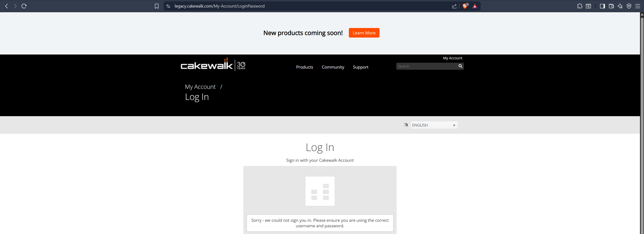Image resolution: width=644 pixels, height=234 pixels.
Task: Open the extensions puzzle icon
Action: (580, 6)
